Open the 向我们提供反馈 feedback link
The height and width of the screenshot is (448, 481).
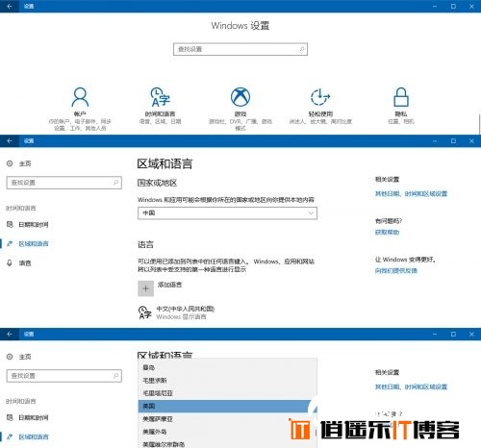(x=396, y=271)
